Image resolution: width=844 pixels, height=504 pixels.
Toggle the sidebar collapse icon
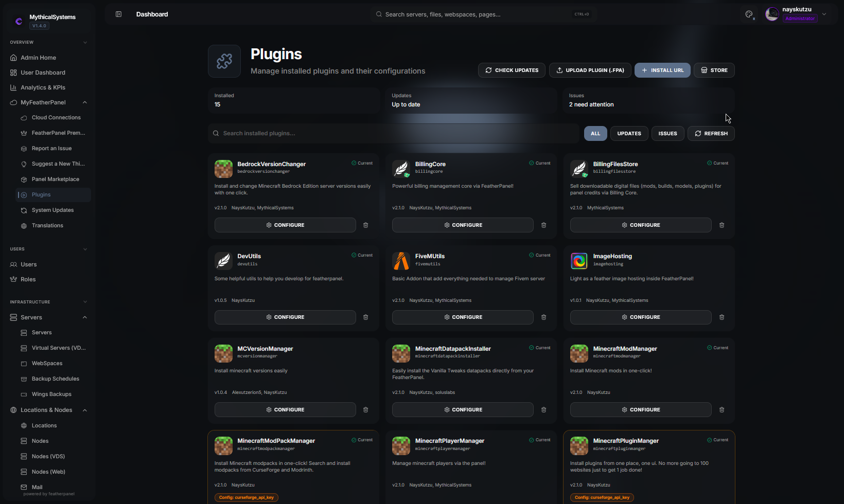click(x=118, y=14)
